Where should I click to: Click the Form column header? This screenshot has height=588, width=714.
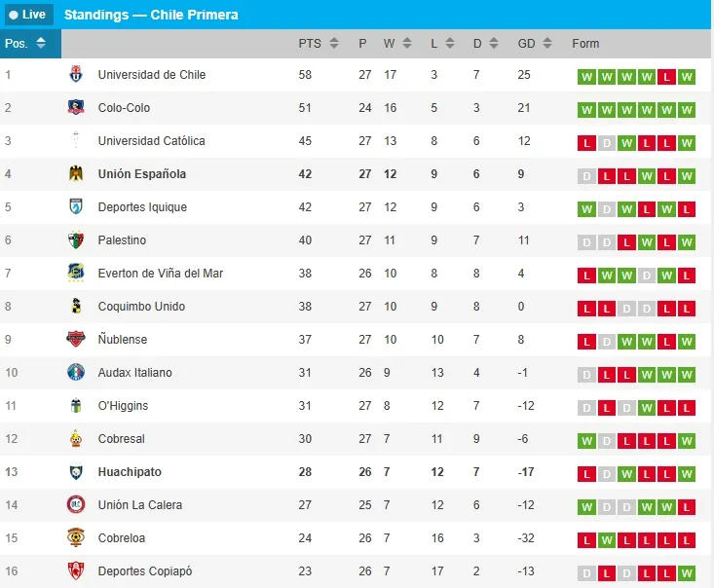(585, 44)
